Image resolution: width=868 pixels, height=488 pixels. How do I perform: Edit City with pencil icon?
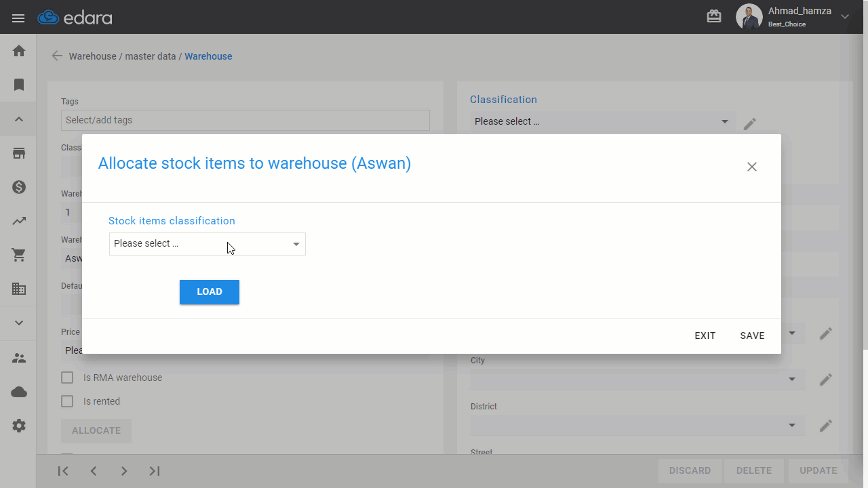pos(825,380)
